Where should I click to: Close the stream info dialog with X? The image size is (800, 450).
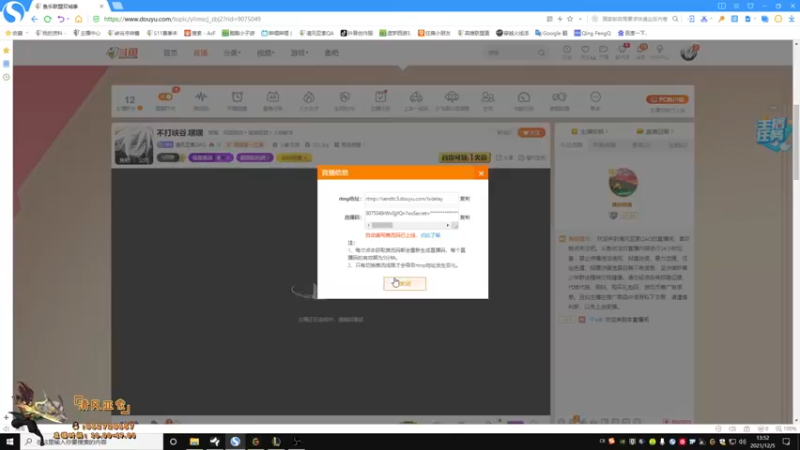coord(481,173)
